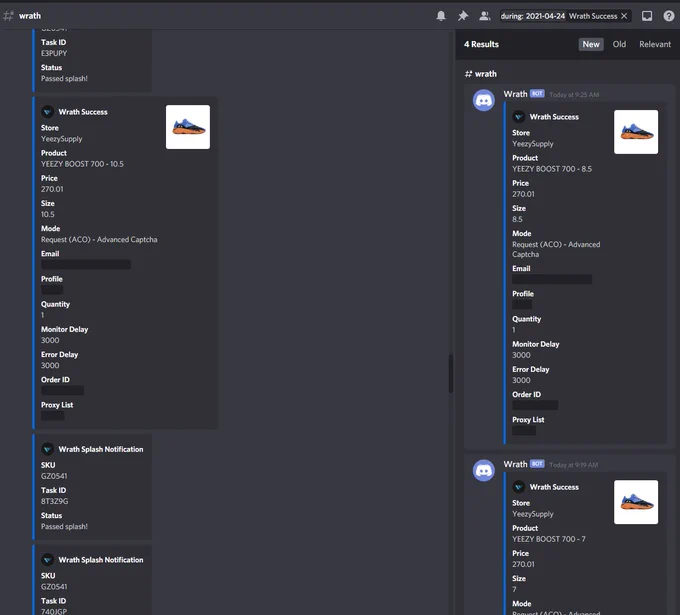Open shoe thumbnail for size 10.5 success

(188, 127)
